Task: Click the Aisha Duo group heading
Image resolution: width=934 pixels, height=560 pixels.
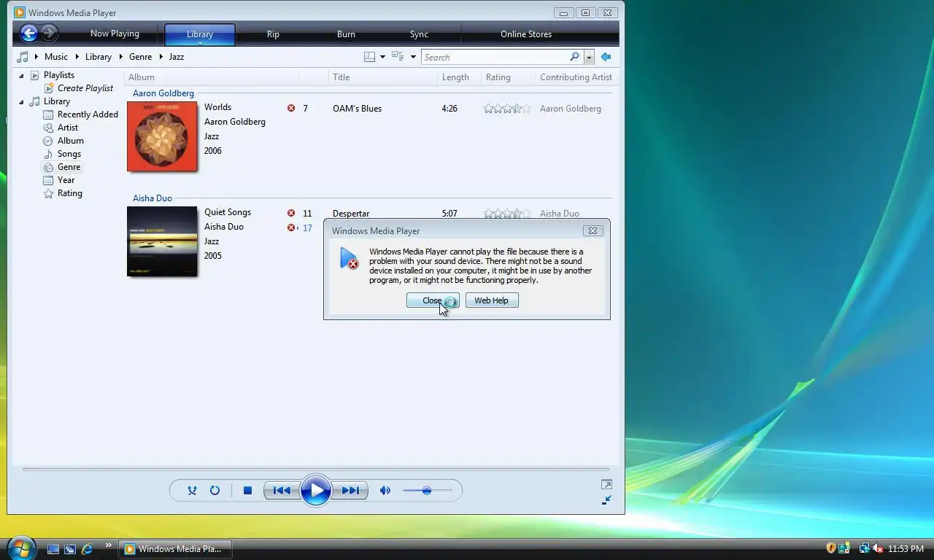Action: point(153,198)
